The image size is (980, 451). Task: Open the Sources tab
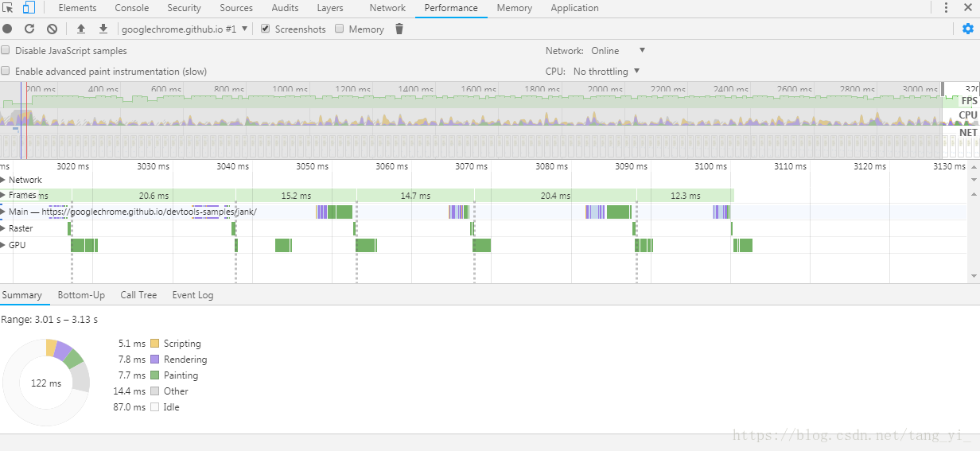[236, 8]
